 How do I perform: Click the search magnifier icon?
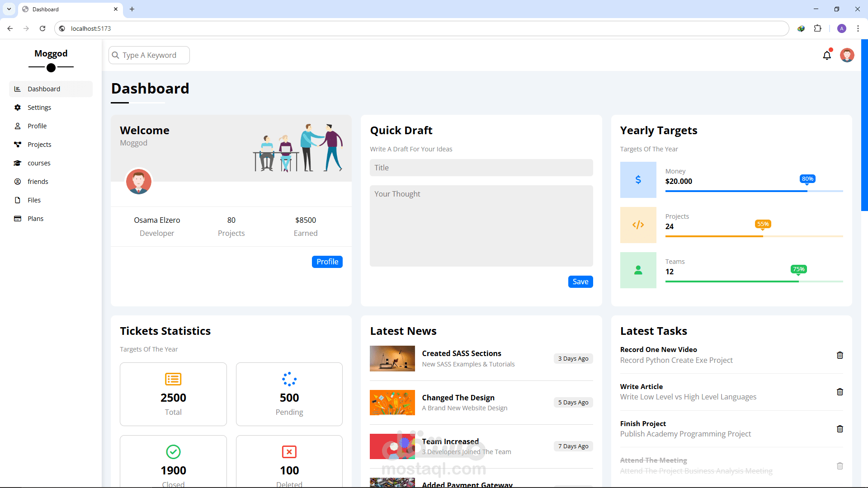116,55
